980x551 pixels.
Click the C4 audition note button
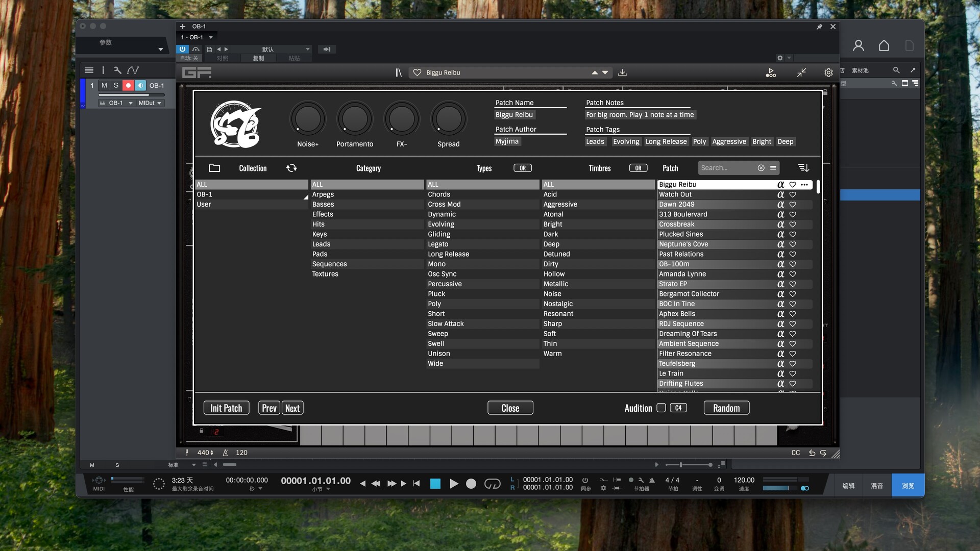(678, 408)
